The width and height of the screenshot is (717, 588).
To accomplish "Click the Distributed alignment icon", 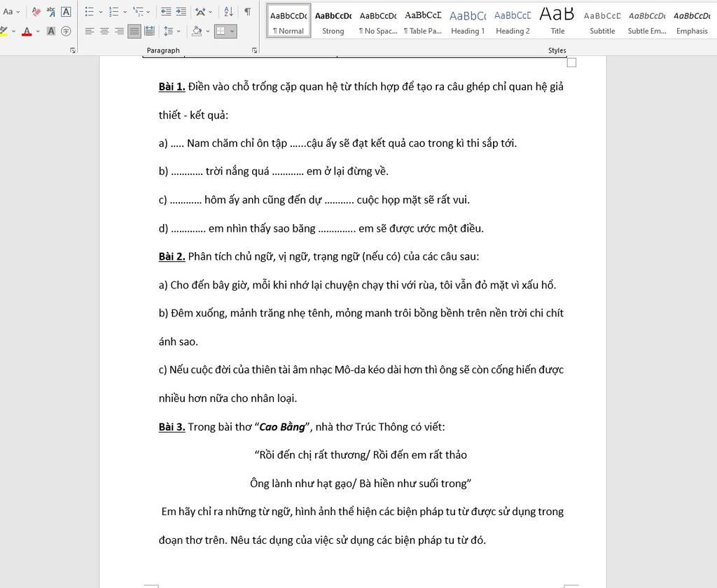I will 149,31.
